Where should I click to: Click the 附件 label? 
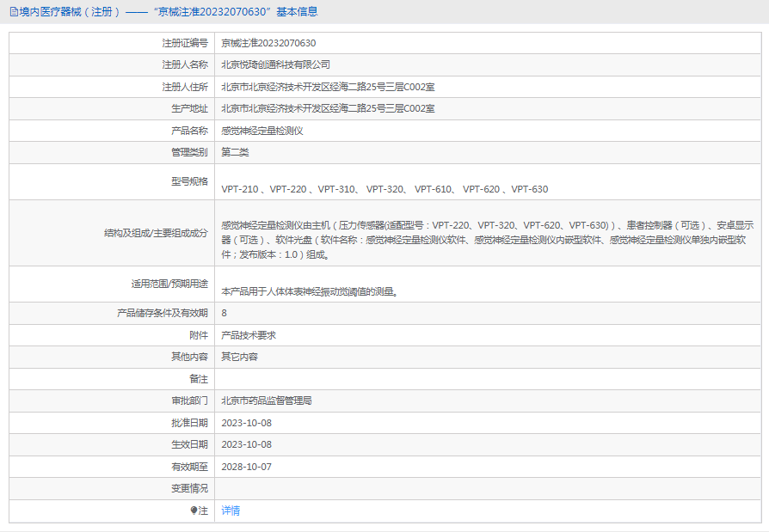[x=199, y=335]
